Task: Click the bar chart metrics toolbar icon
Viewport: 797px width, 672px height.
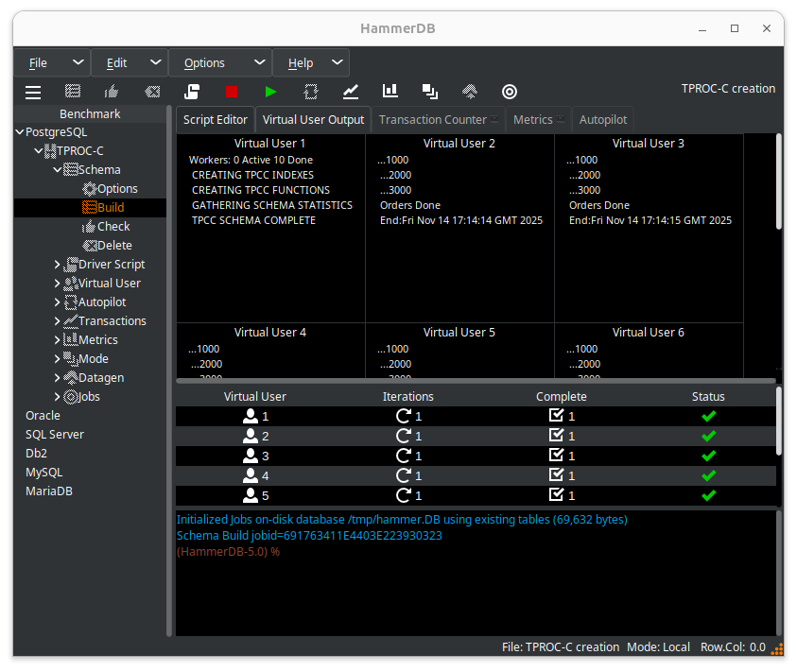Action: coord(390,92)
